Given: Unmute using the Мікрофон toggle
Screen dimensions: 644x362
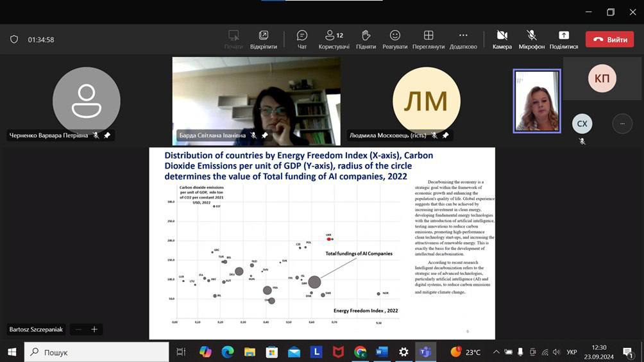Looking at the screenshot, I should (x=532, y=39).
